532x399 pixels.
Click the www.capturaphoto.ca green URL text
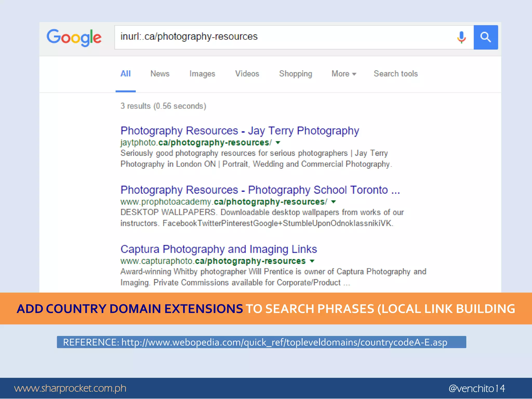[x=213, y=261]
